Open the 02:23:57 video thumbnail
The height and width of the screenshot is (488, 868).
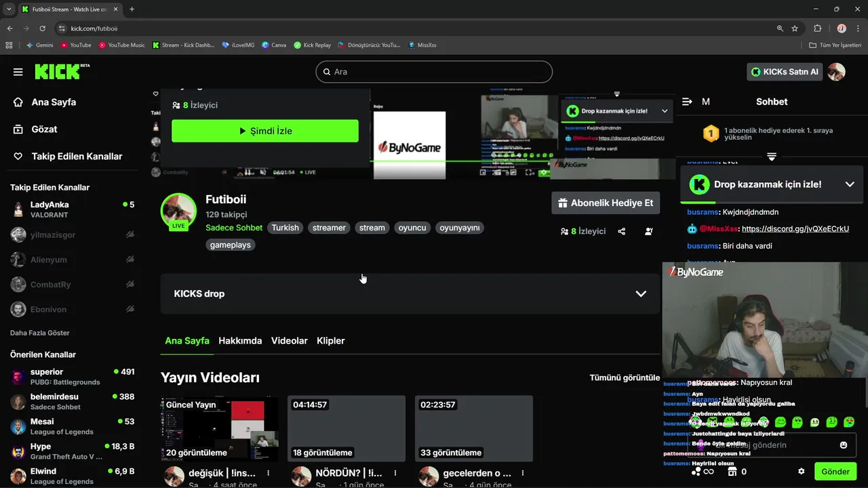click(474, 428)
